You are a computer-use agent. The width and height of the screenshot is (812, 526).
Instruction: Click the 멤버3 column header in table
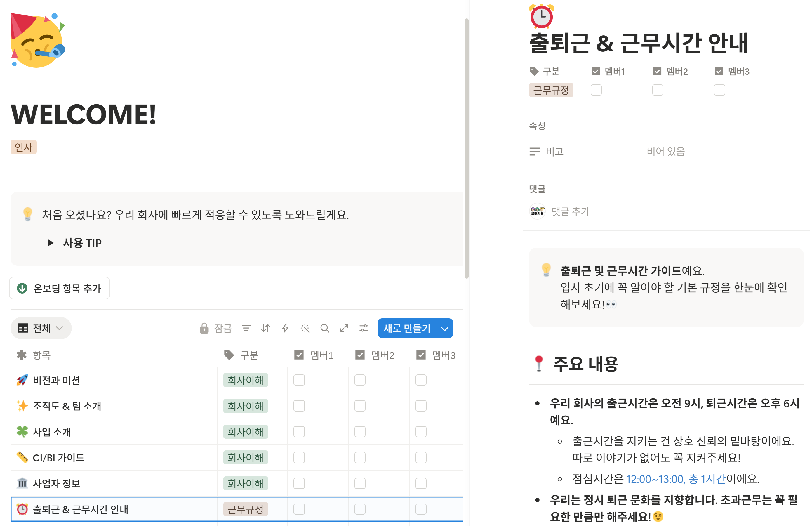436,355
